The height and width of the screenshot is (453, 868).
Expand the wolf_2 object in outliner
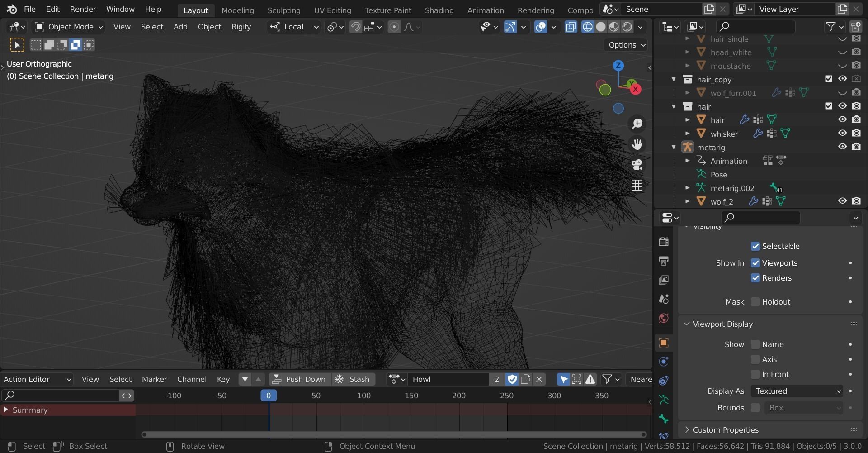click(687, 201)
